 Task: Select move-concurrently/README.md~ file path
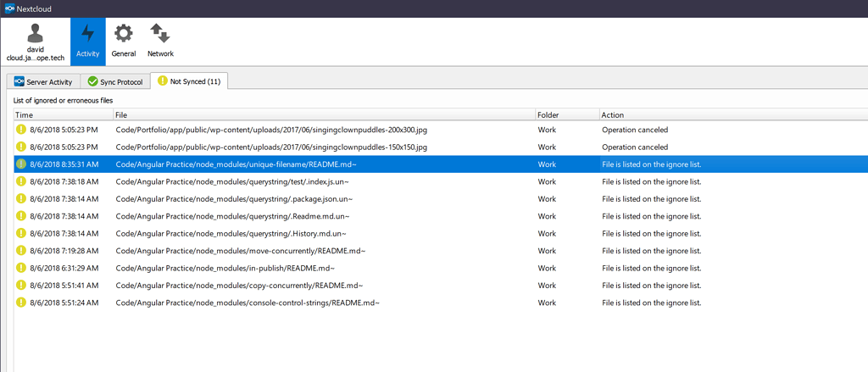tap(240, 251)
